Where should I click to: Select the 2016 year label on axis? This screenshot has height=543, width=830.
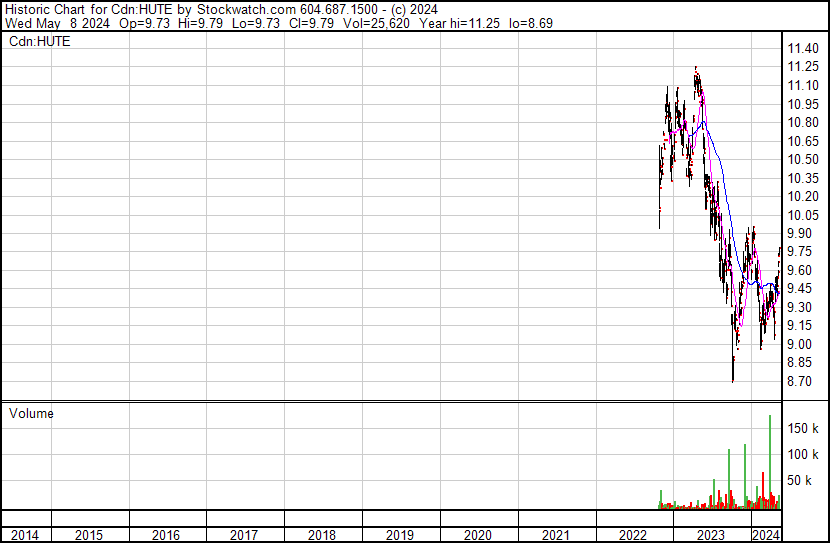click(166, 535)
